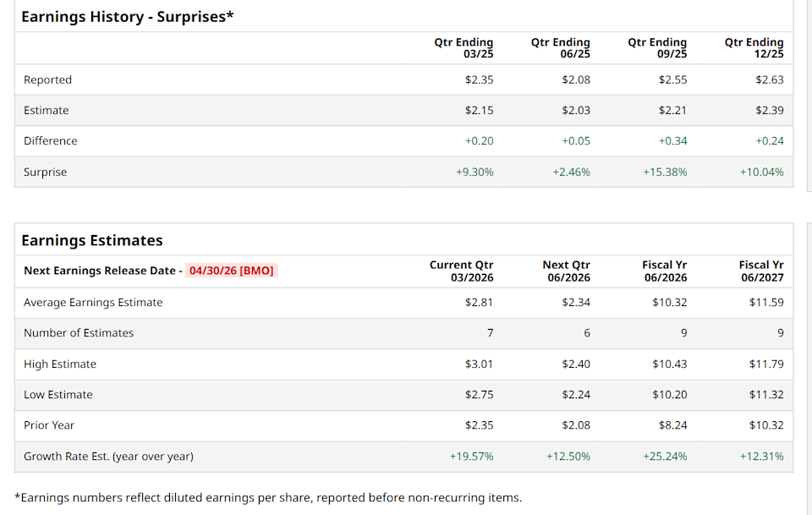The image size is (812, 515).
Task: Click the "Growth Rate Est. (year over year)" label
Action: (108, 457)
